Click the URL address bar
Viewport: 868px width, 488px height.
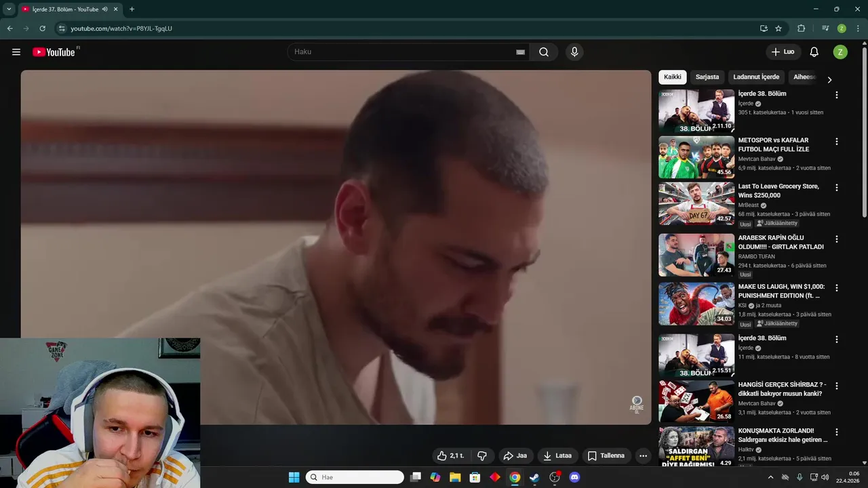click(407, 28)
